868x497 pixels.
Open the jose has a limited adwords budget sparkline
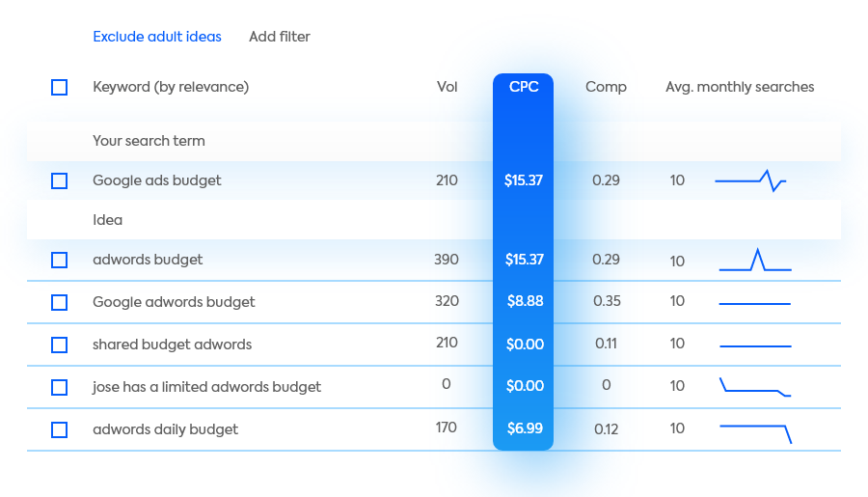click(x=755, y=387)
